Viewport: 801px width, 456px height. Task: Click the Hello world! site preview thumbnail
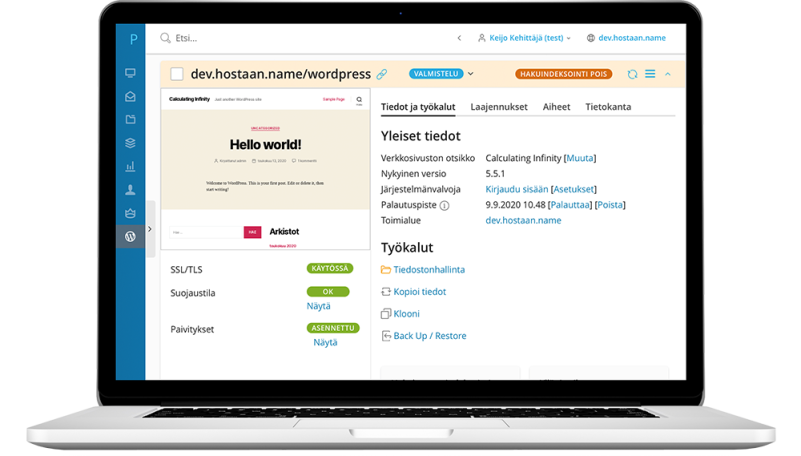point(265,169)
